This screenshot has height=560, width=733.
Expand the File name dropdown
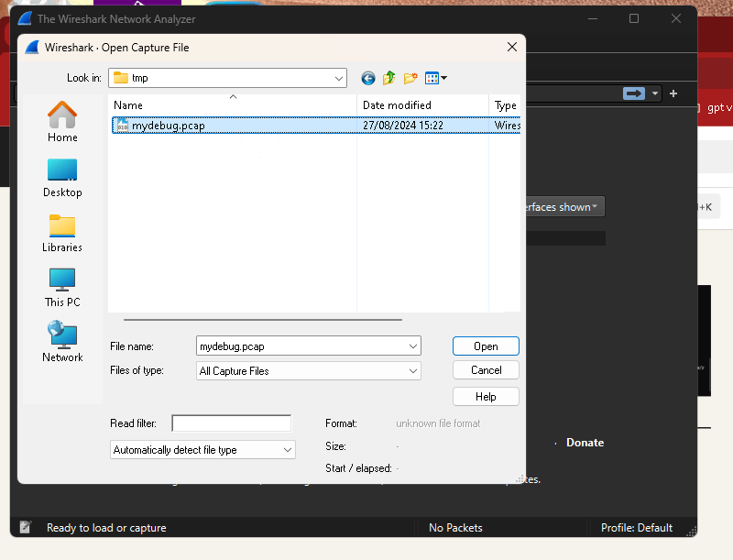pos(413,346)
